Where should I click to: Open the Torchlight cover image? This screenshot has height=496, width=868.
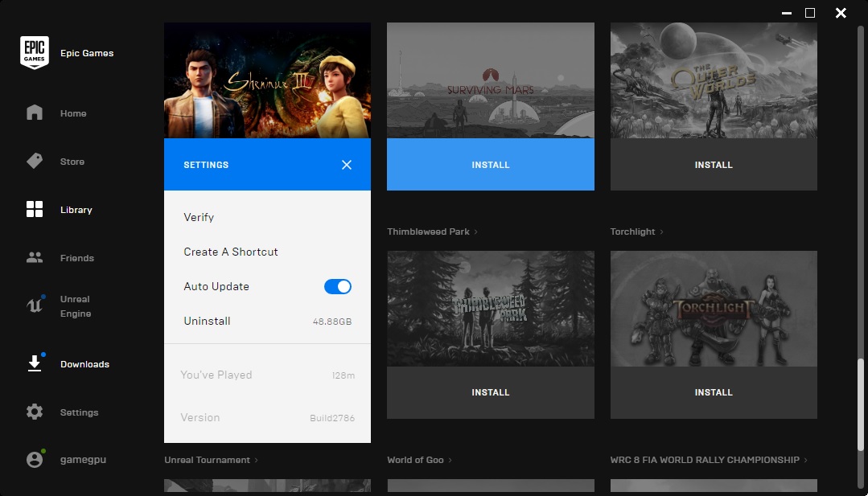tap(714, 309)
